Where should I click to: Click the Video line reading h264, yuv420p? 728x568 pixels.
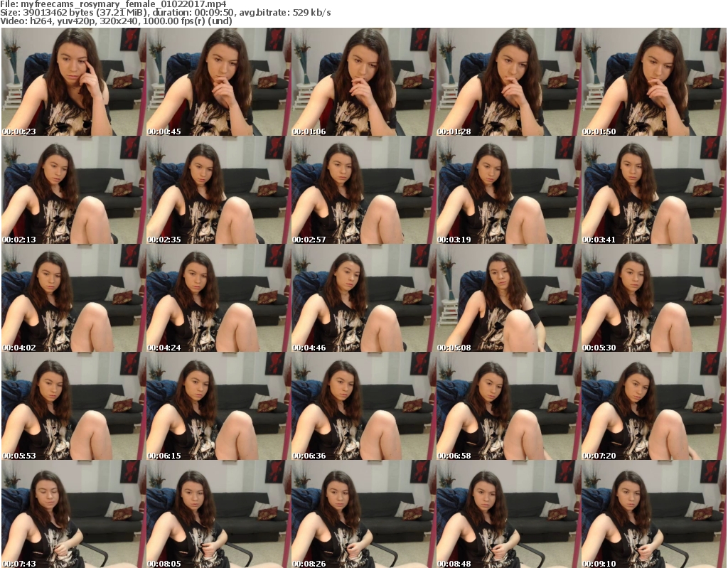[116, 21]
